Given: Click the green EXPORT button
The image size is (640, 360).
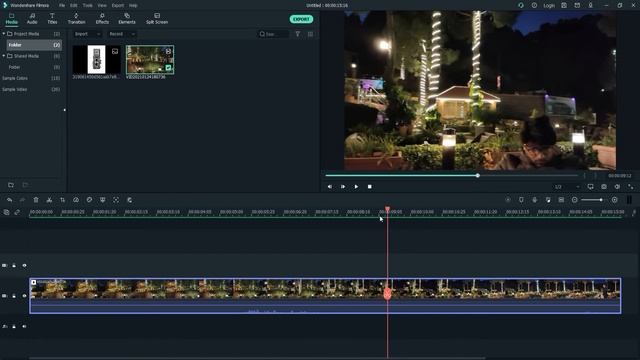Looking at the screenshot, I should click(x=301, y=19).
